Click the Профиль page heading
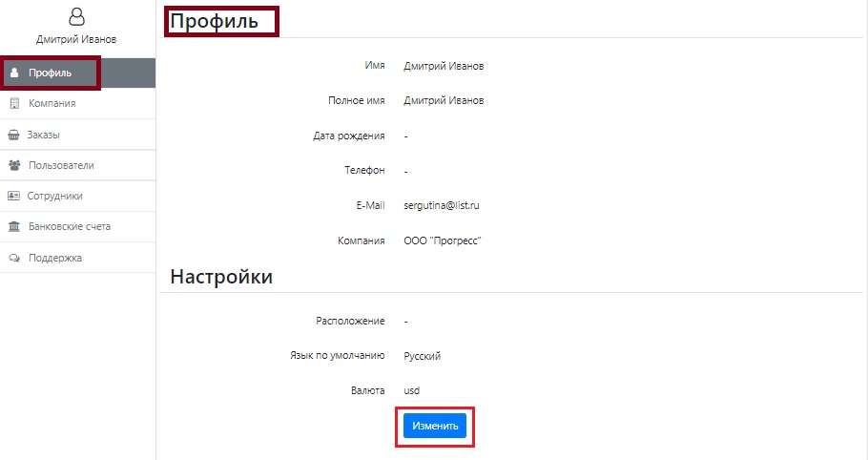Viewport: 868px width, 460px height. (214, 21)
